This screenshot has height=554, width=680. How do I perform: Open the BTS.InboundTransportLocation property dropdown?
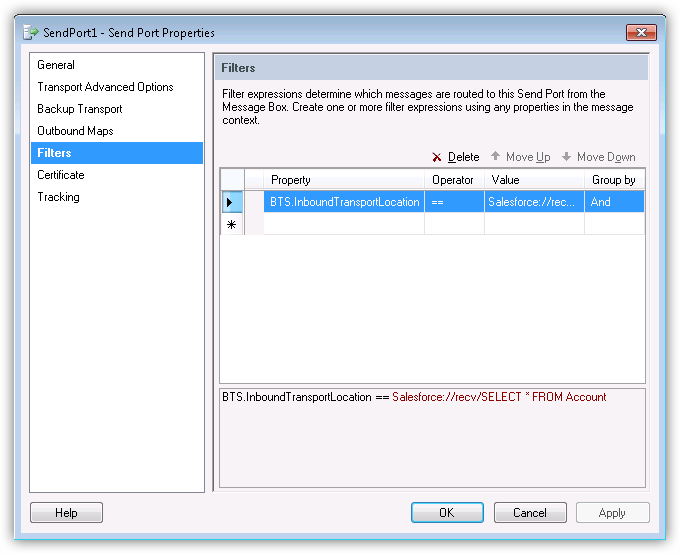(x=344, y=202)
